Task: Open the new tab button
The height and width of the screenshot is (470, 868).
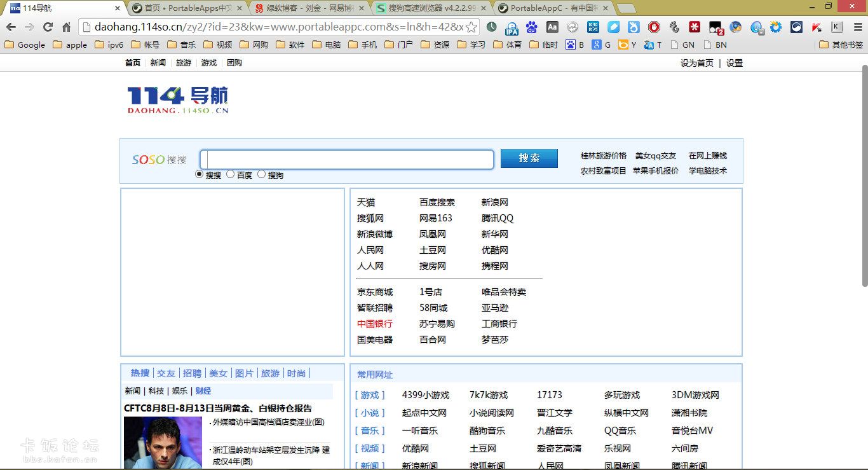Action: [626, 8]
